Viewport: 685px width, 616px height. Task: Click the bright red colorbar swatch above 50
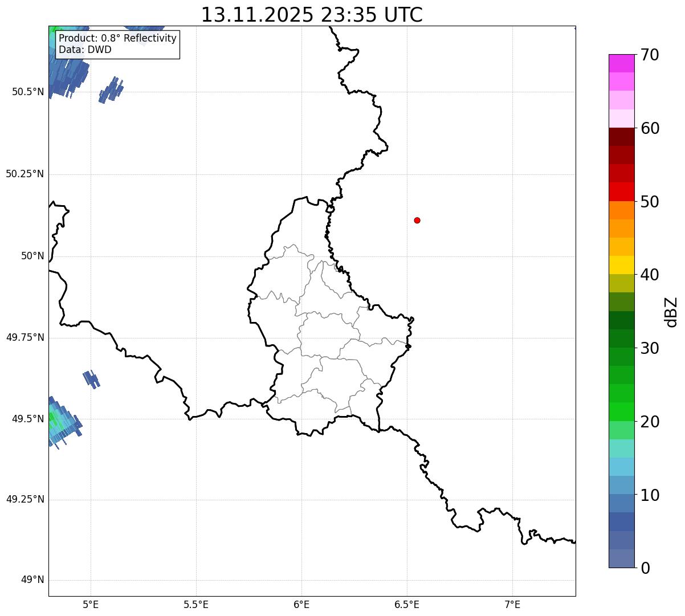coord(621,191)
